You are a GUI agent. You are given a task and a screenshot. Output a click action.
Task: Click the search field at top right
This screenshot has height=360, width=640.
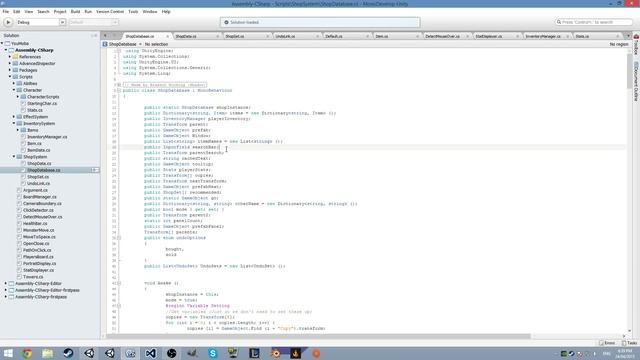(x=594, y=22)
